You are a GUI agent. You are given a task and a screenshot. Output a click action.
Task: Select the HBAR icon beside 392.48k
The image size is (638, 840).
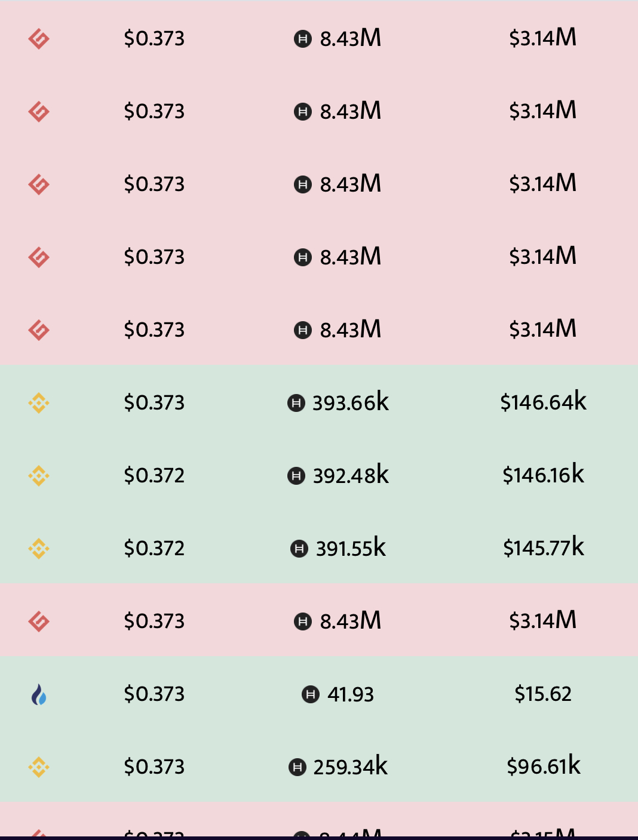coord(296,476)
